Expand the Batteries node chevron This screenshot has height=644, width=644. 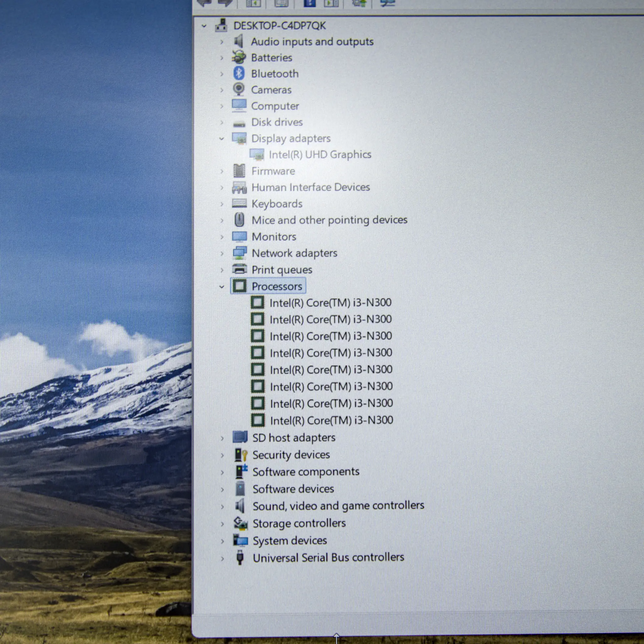222,58
